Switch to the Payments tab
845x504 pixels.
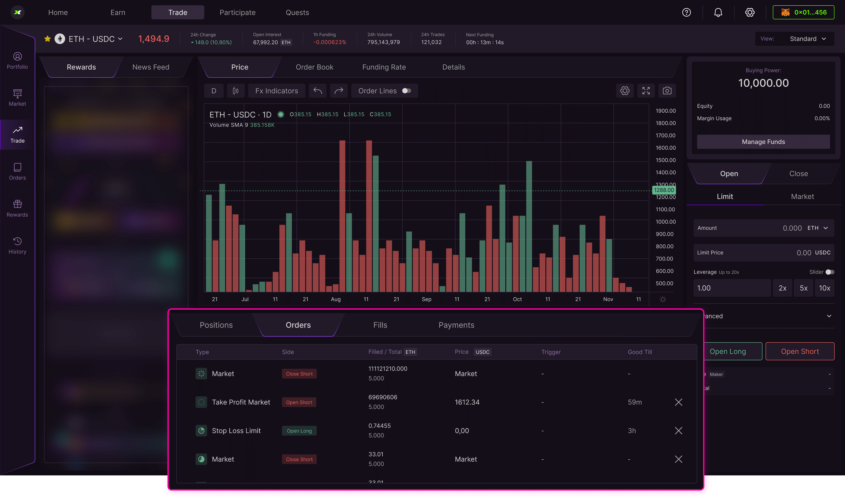[456, 325]
